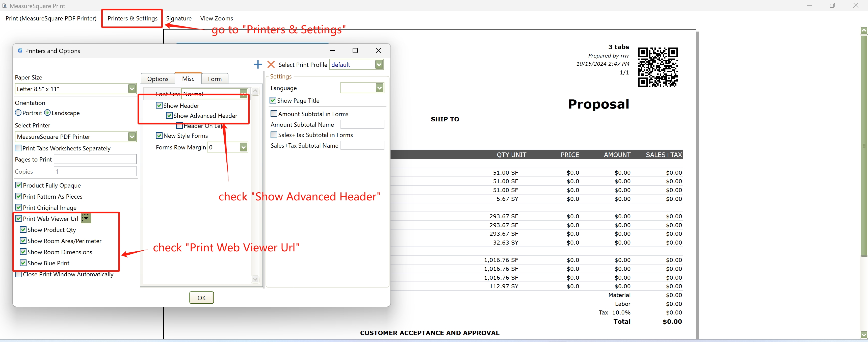The height and width of the screenshot is (342, 868).
Task: Expand the Select Print Profile dropdown
Action: 379,65
